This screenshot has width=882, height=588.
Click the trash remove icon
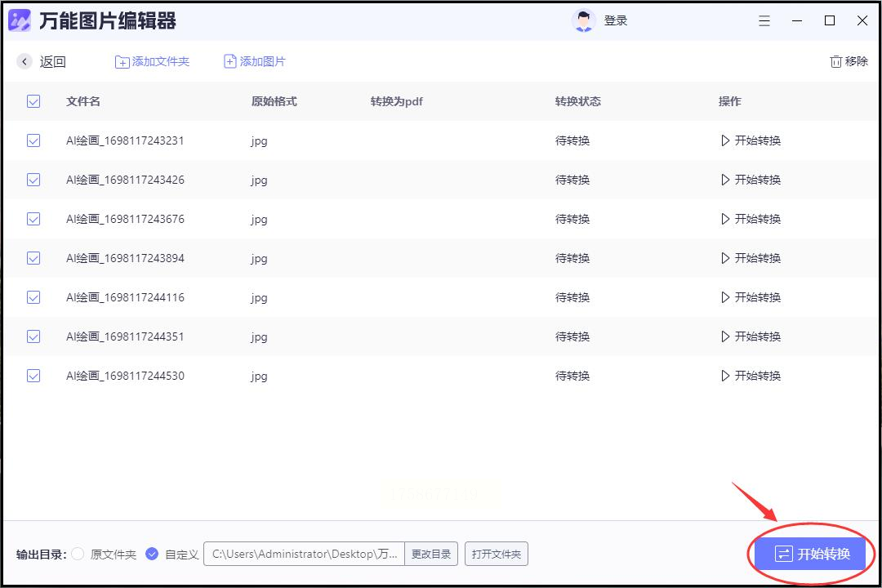[x=836, y=61]
